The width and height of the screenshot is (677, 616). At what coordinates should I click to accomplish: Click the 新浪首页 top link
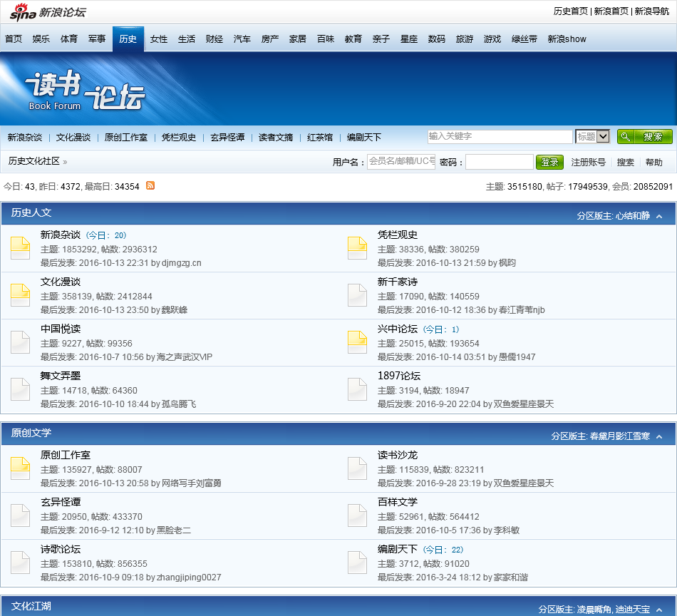611,11
